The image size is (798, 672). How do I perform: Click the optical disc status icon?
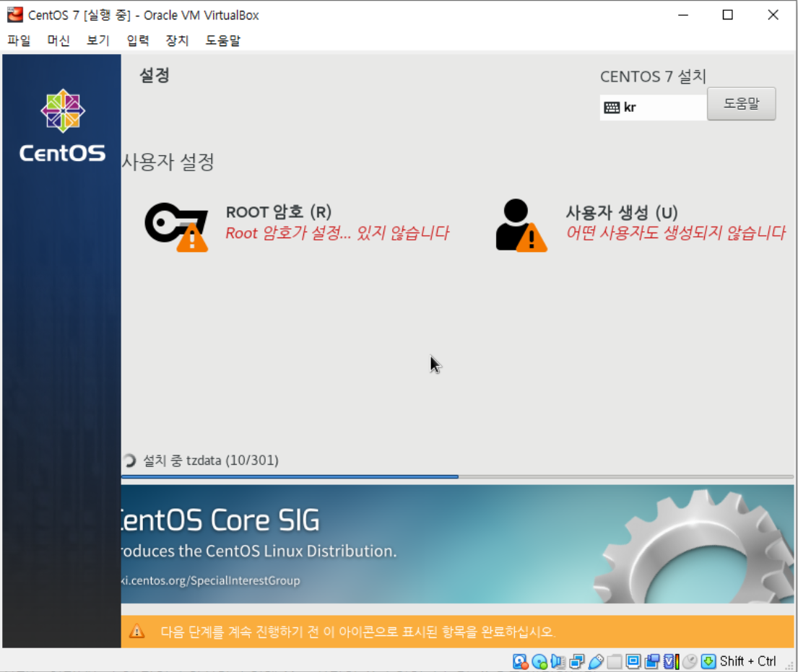tap(539, 661)
